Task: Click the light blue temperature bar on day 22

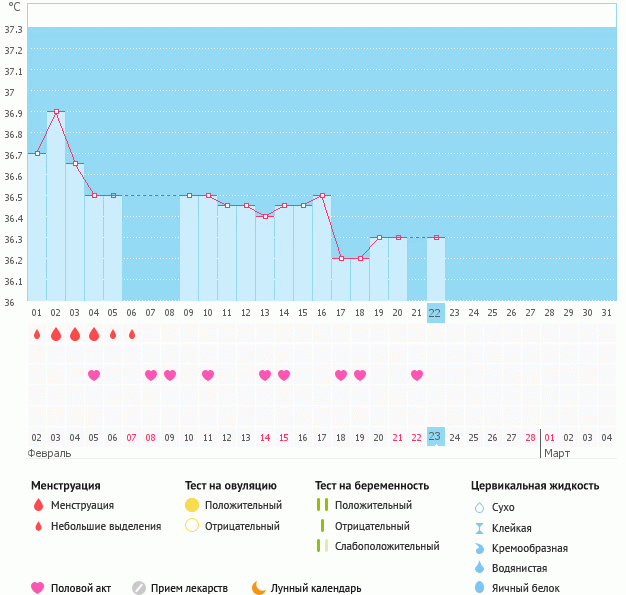Action: (x=435, y=268)
